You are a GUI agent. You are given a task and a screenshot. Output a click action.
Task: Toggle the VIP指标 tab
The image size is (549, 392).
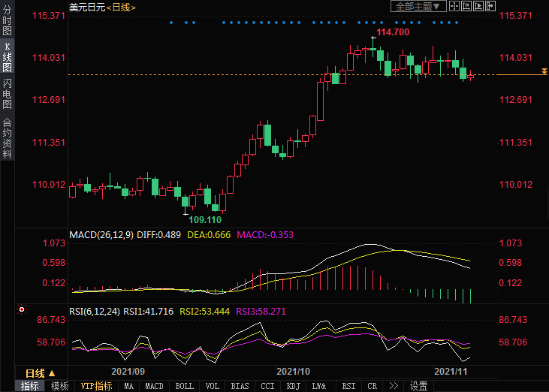pos(97,386)
